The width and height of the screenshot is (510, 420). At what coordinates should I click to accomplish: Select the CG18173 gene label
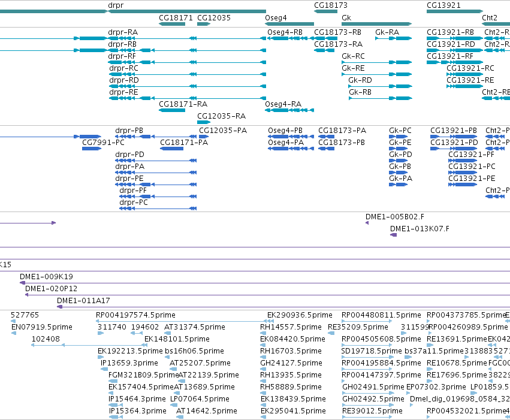[x=330, y=5]
